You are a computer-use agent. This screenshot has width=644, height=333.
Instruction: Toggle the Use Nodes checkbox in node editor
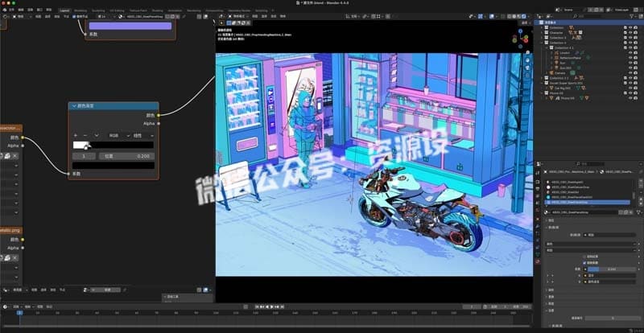[x=74, y=16]
